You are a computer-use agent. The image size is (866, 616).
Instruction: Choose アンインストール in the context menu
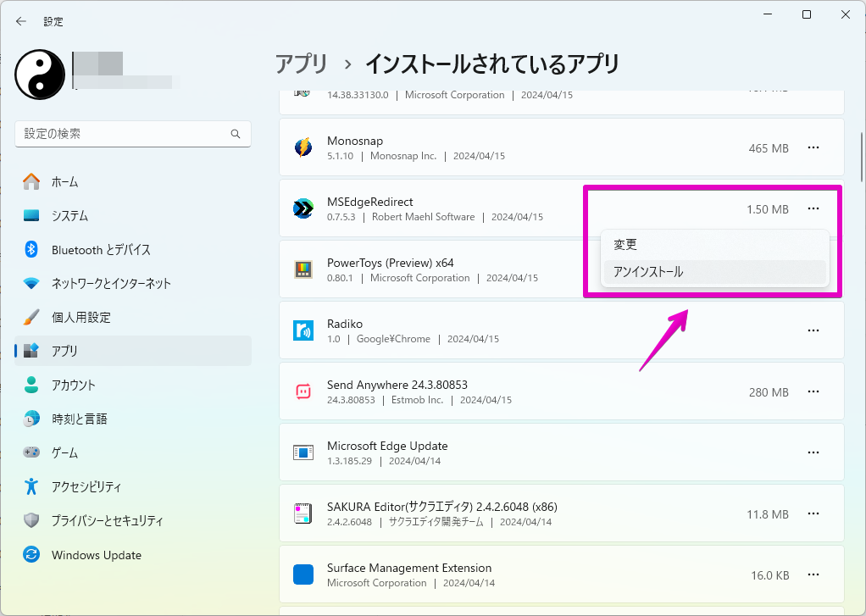pyautogui.click(x=715, y=272)
